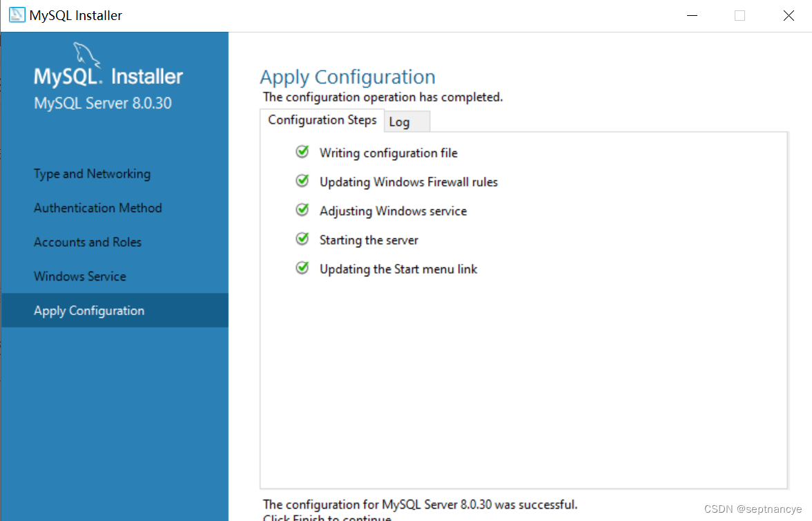Click the minimize button on the window

[692, 15]
